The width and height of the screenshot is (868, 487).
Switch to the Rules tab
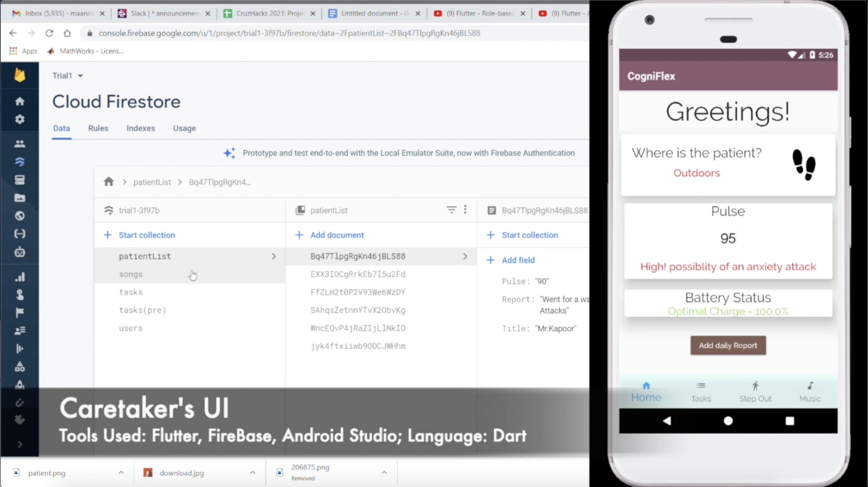click(98, 128)
